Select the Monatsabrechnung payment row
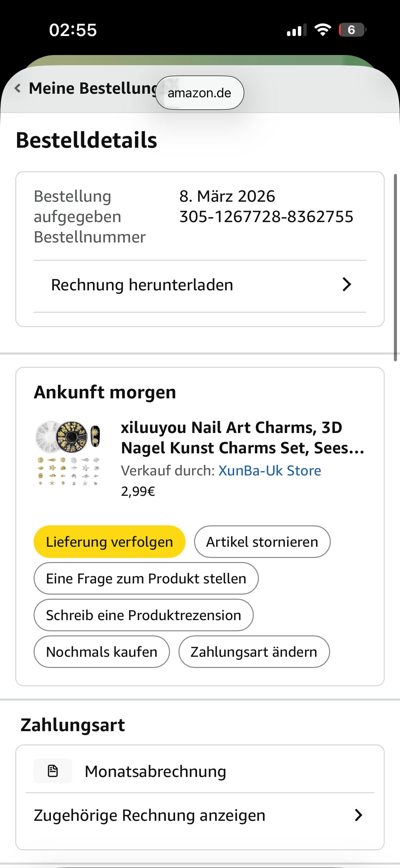 tap(199, 771)
